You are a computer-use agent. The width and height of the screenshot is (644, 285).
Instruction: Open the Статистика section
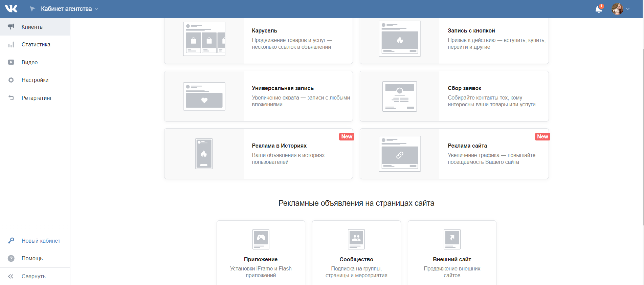tap(36, 45)
